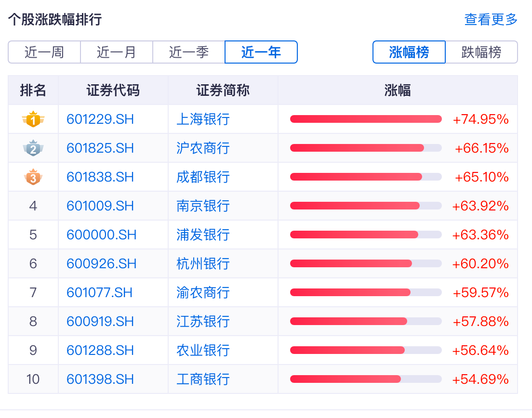
Task: Click rank number 10 cell
Action: tap(33, 379)
